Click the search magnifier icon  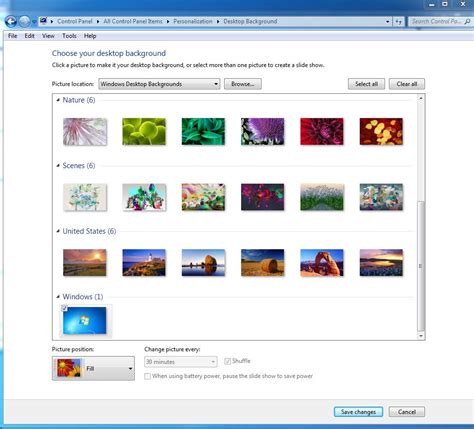(467, 22)
